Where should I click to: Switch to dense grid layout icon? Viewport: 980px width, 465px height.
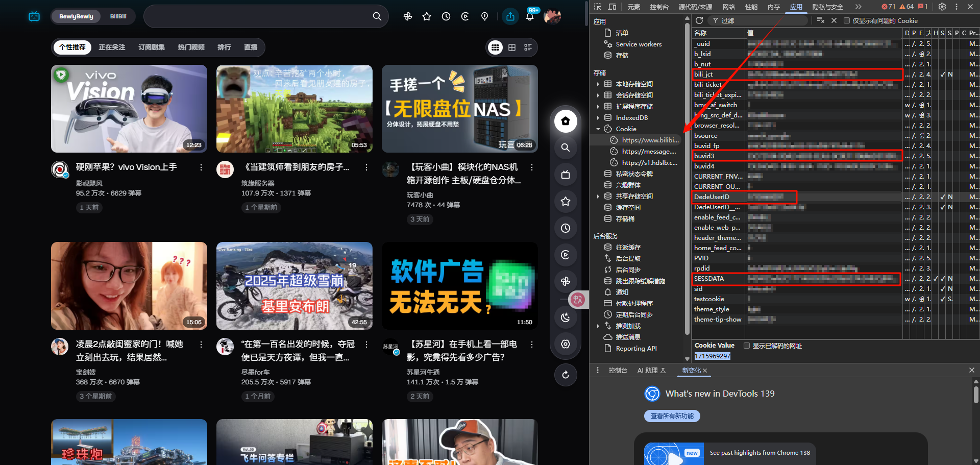[x=495, y=47]
